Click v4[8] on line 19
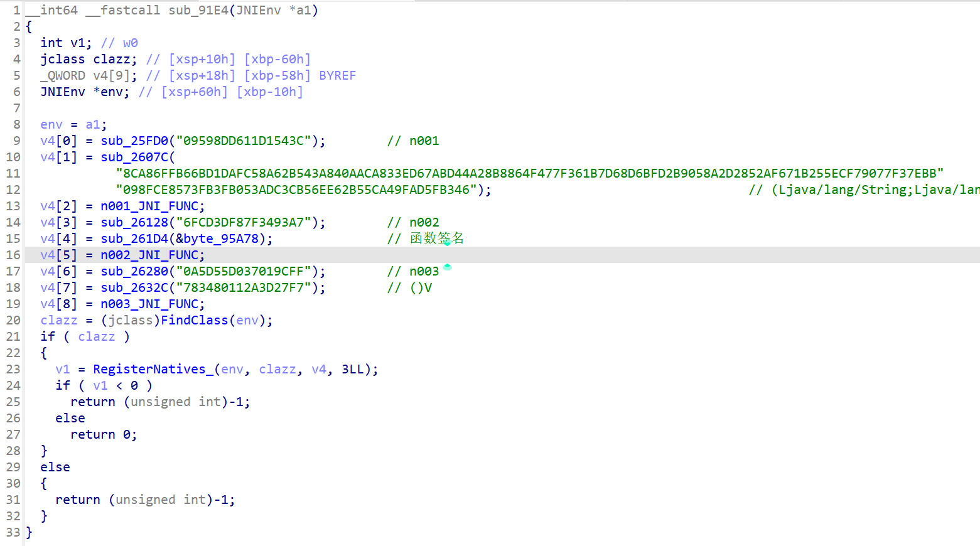 pos(59,304)
